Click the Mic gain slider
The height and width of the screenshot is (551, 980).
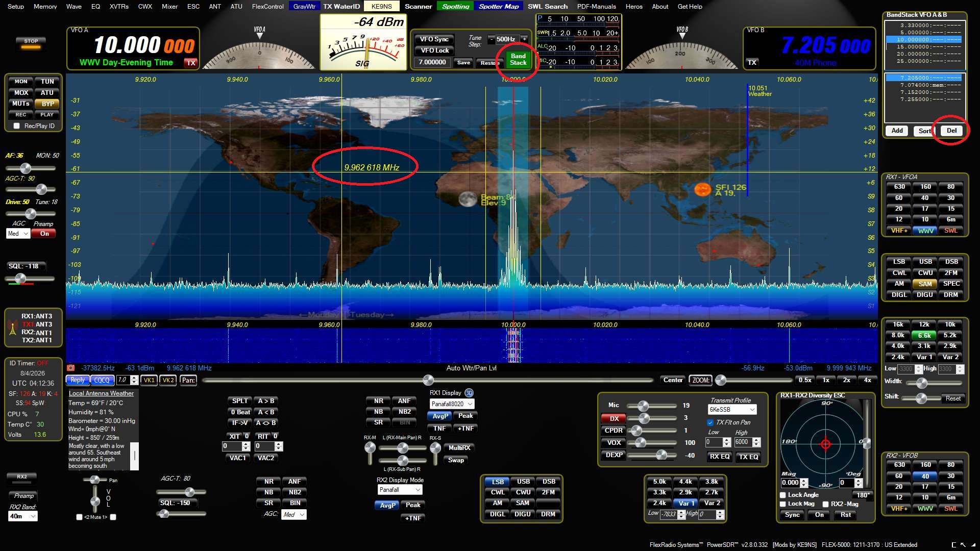[652, 406]
